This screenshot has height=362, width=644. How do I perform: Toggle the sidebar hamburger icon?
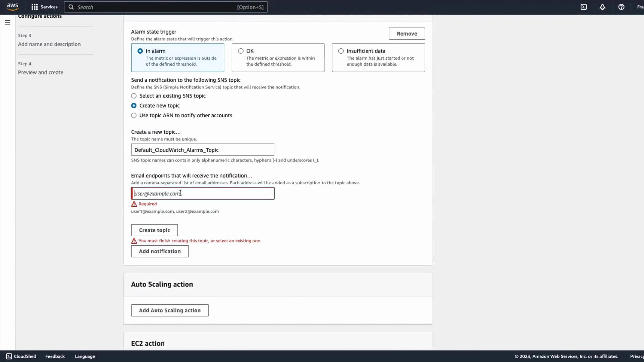pyautogui.click(x=7, y=22)
